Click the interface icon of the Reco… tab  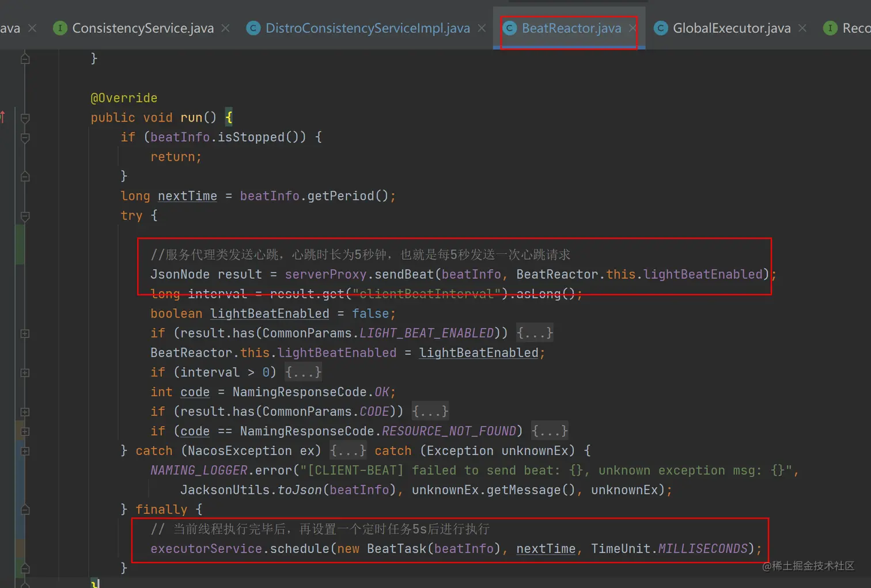pos(830,28)
